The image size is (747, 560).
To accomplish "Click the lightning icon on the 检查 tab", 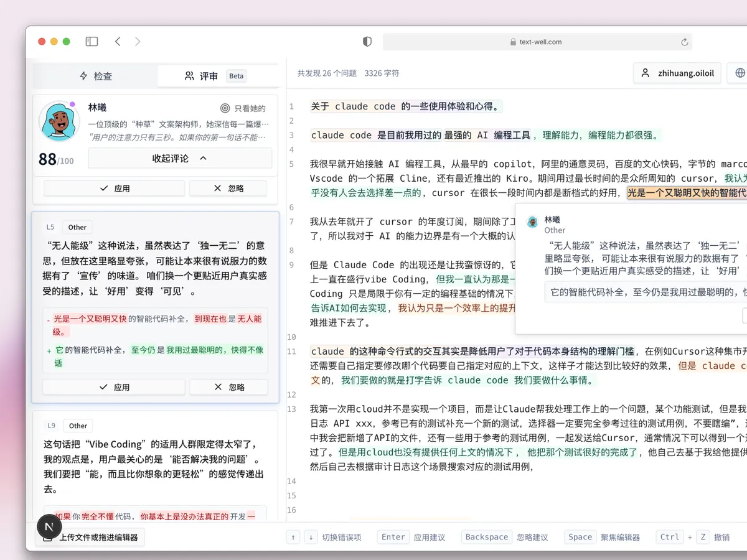I will (82, 77).
